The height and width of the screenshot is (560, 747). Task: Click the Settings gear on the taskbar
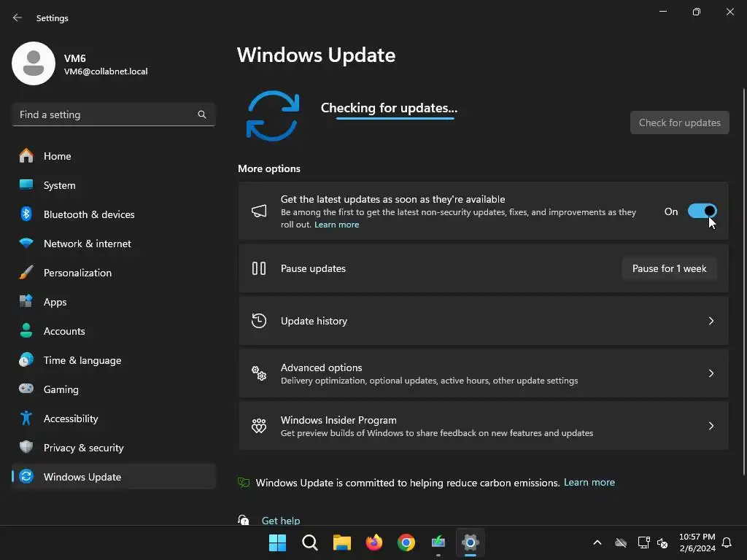[x=471, y=542]
